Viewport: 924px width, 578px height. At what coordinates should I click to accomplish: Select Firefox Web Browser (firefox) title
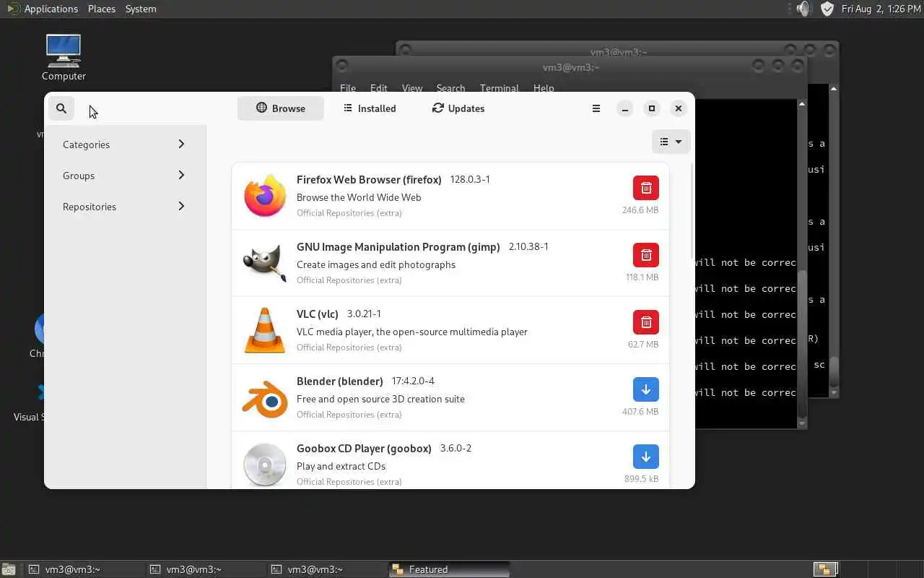pyautogui.click(x=369, y=179)
